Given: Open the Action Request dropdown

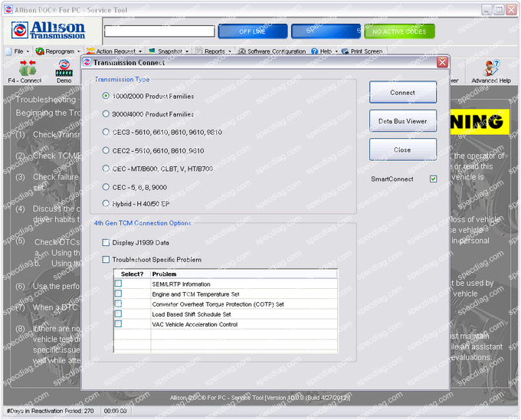Looking at the screenshot, I should tap(115, 51).
